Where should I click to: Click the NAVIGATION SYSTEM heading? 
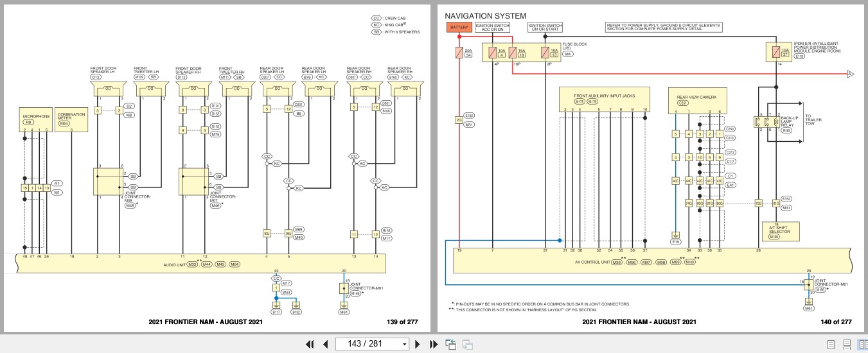coord(485,16)
